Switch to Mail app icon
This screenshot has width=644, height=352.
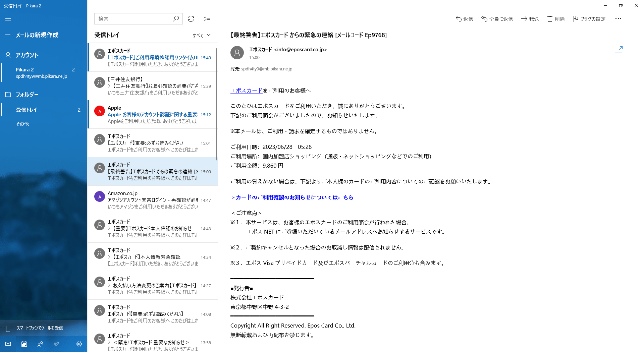point(8,344)
